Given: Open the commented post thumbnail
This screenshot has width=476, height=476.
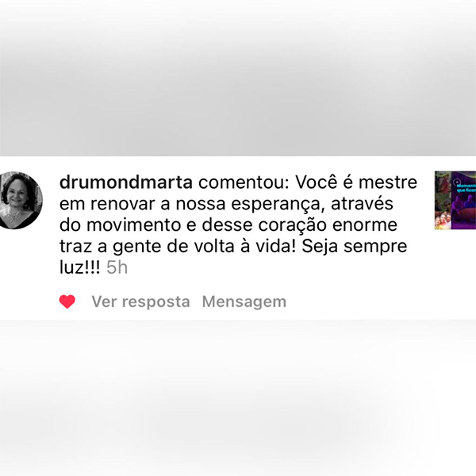Looking at the screenshot, I should pyautogui.click(x=455, y=200).
